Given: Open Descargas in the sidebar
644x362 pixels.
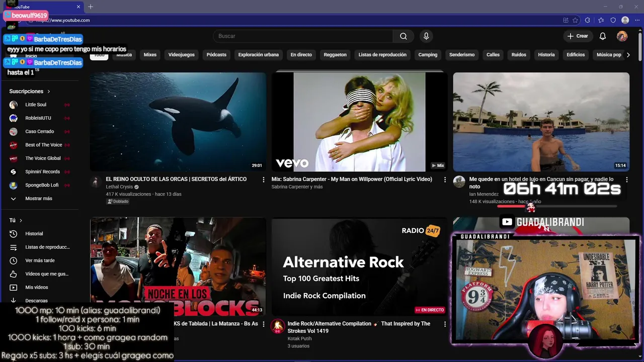Looking at the screenshot, I should (37, 301).
